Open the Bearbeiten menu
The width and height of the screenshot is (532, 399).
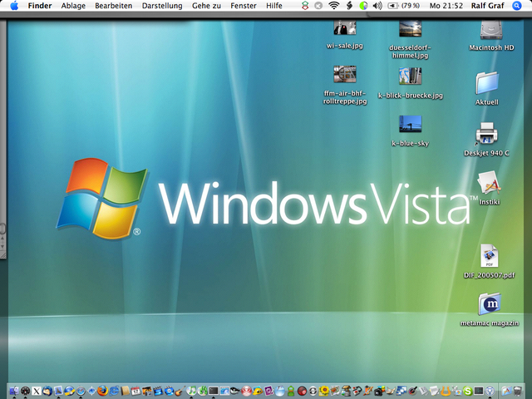tap(113, 6)
